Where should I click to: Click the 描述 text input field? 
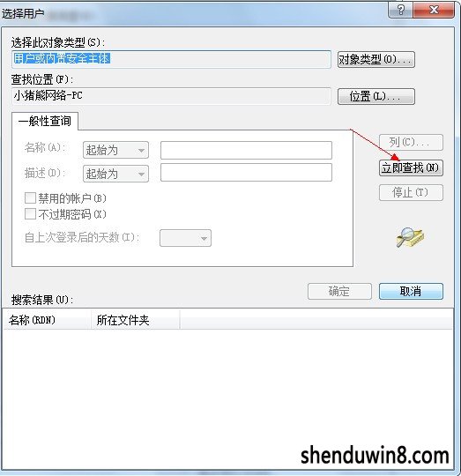click(246, 173)
